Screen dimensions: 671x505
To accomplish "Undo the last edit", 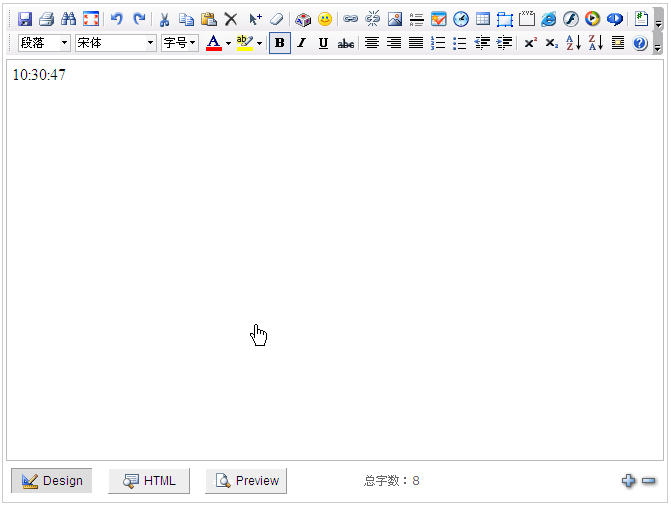I will tap(117, 19).
